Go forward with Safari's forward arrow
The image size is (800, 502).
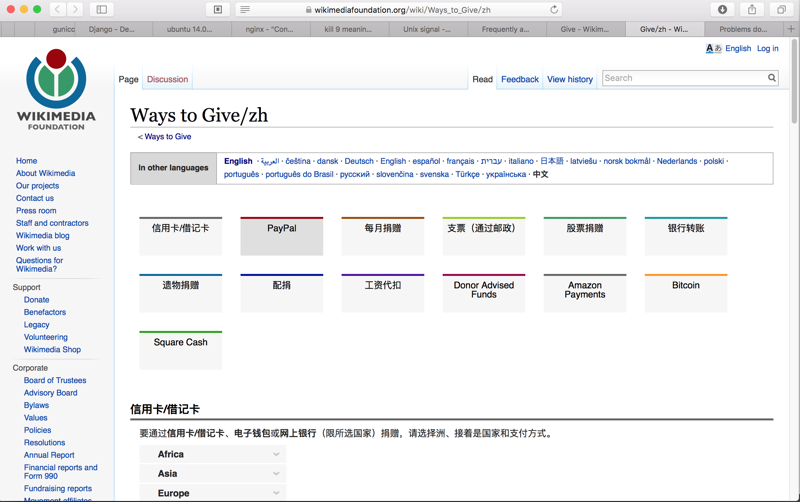pyautogui.click(x=75, y=9)
